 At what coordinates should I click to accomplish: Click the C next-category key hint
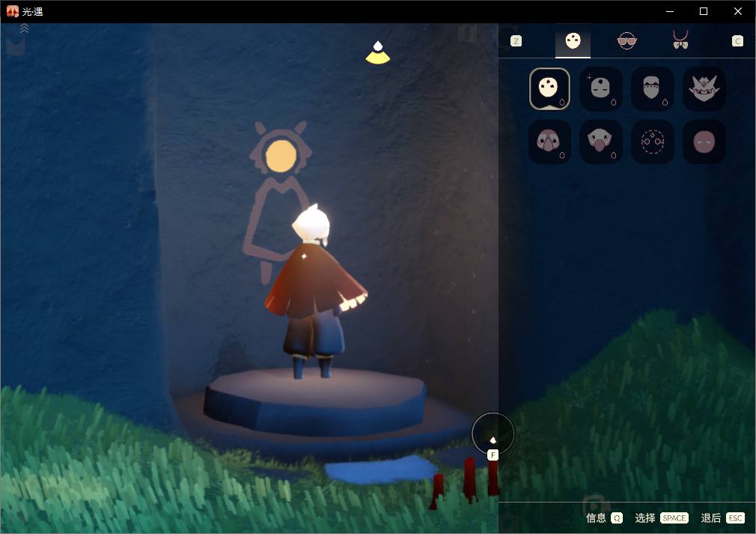coord(737,41)
